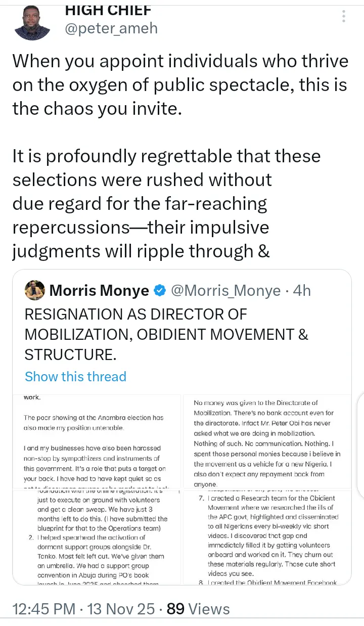Screen dimensions: 364x626
Task: Open the three-dot more options menu
Action: point(344,17)
